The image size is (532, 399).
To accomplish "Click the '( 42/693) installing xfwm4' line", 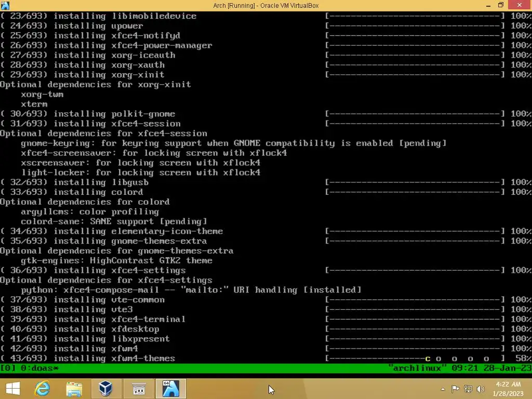I will point(69,349).
